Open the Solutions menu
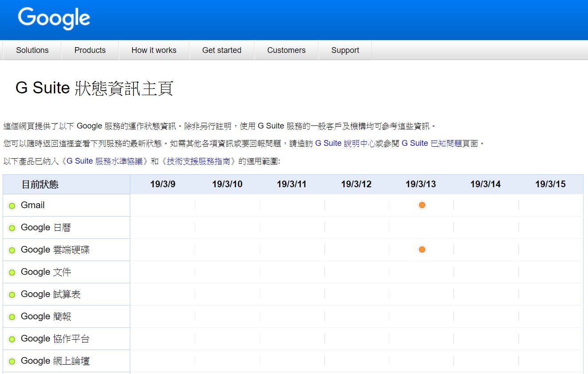This screenshot has width=588, height=374. coord(32,50)
